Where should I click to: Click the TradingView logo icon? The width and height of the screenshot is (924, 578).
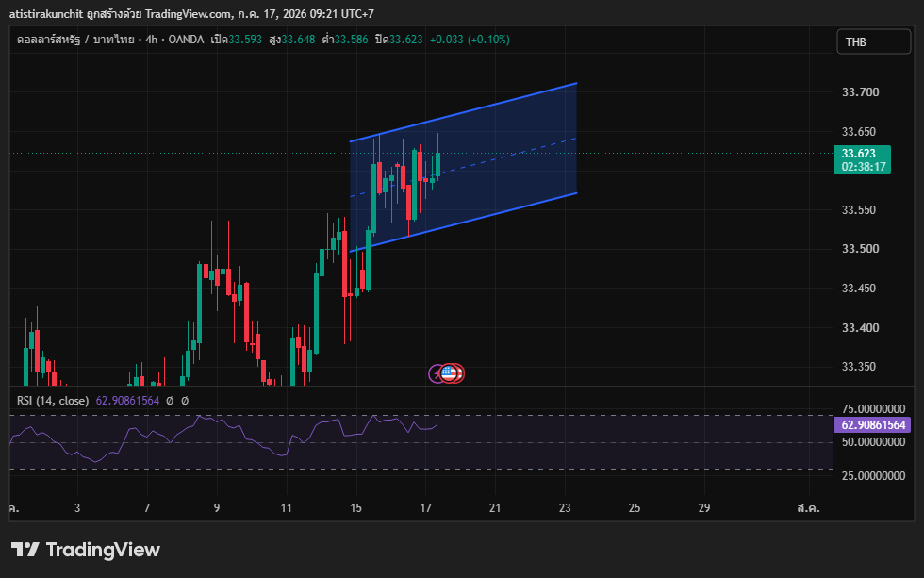(25, 550)
